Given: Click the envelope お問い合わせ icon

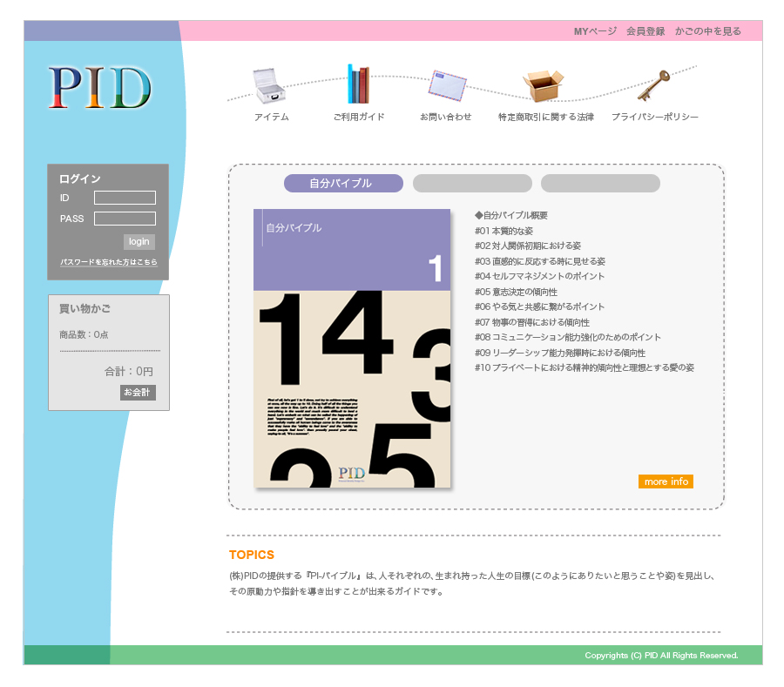Looking at the screenshot, I should [446, 86].
